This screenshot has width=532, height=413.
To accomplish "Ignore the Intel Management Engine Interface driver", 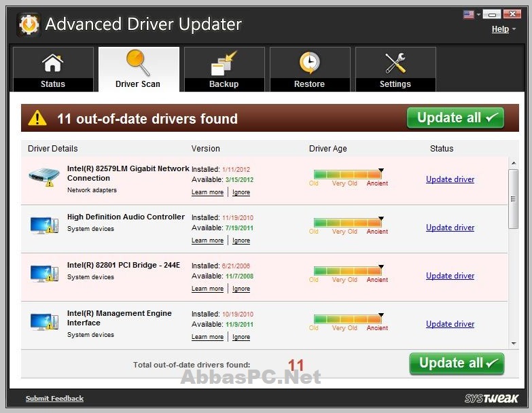I will tap(241, 336).
